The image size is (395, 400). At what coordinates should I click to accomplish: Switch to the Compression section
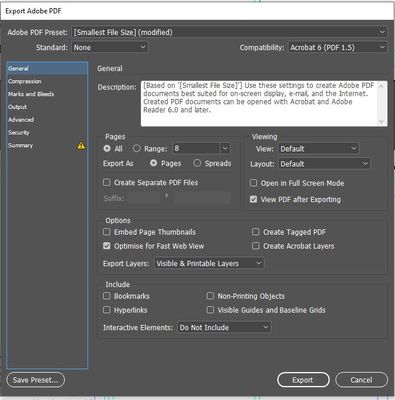pos(25,81)
